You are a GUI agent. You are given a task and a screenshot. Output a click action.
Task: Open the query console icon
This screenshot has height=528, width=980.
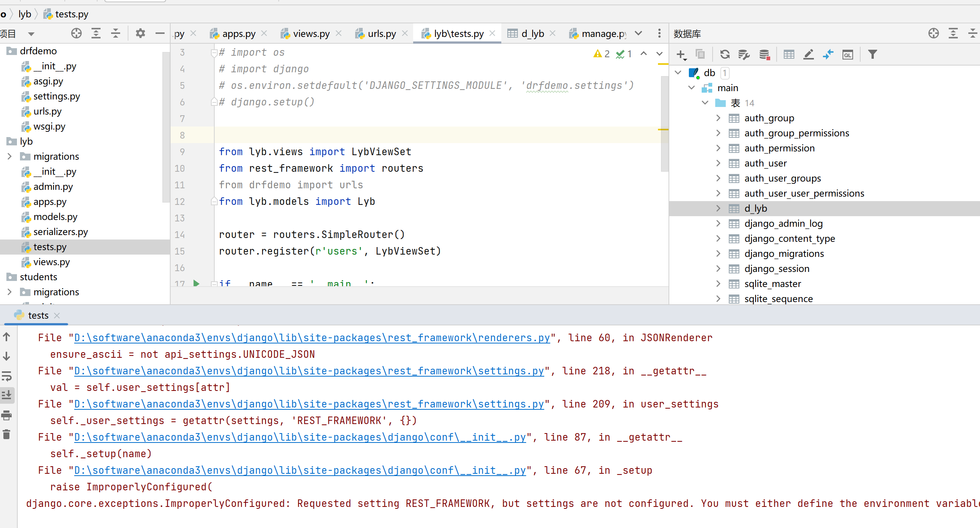[847, 54]
